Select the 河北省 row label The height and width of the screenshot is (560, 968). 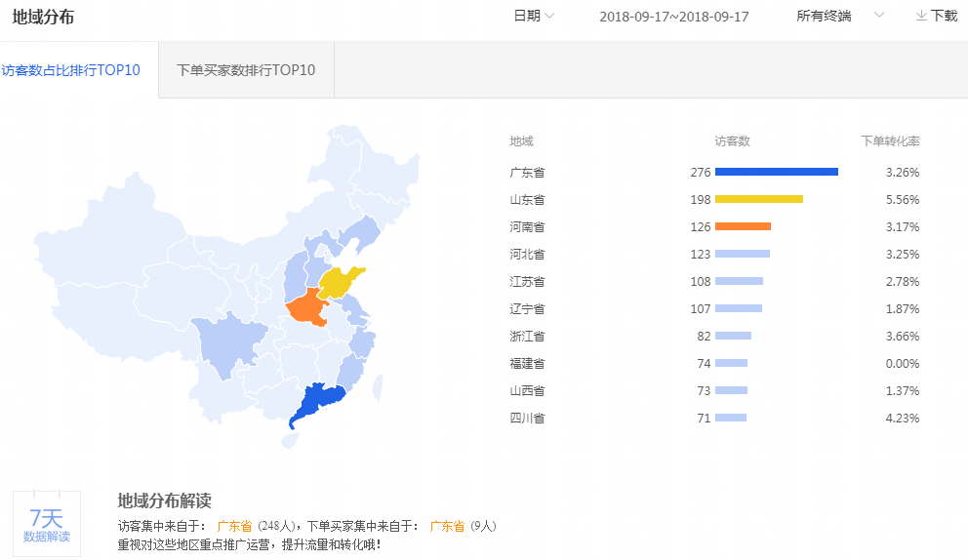click(527, 254)
